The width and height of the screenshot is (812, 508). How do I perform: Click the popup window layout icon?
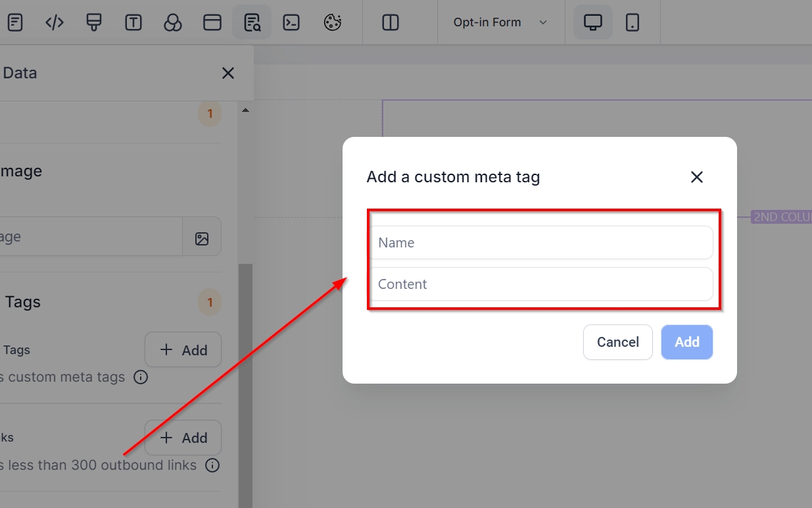pos(212,22)
